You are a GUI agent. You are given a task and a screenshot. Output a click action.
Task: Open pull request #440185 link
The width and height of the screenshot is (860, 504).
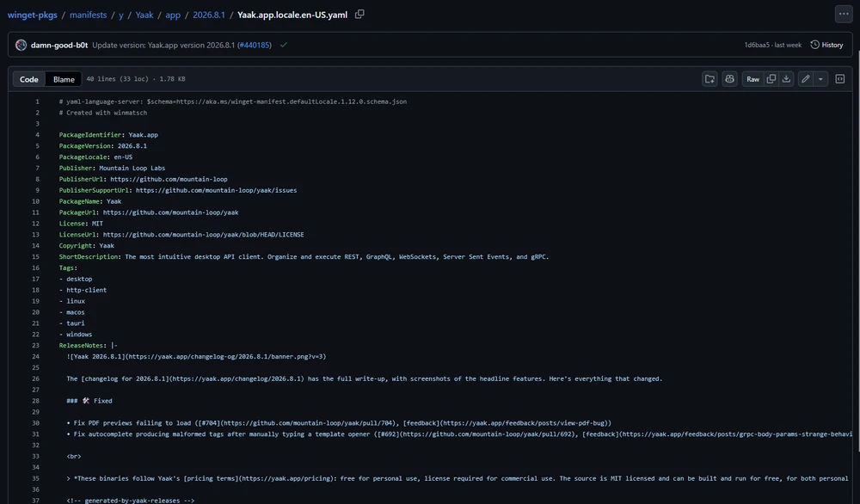[x=255, y=45]
